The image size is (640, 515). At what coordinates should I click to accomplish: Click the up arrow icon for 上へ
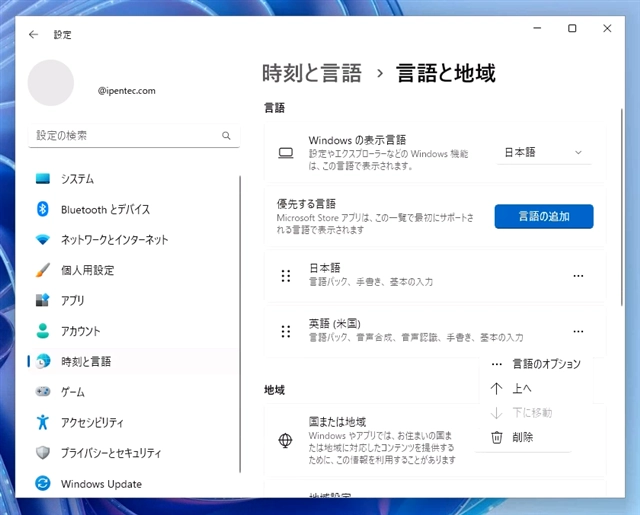tap(496, 388)
